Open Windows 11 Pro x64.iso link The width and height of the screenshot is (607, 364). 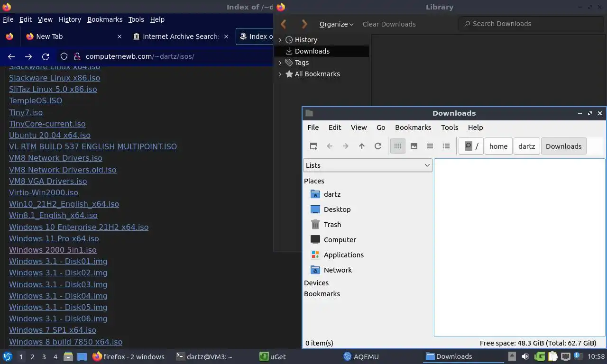click(54, 238)
